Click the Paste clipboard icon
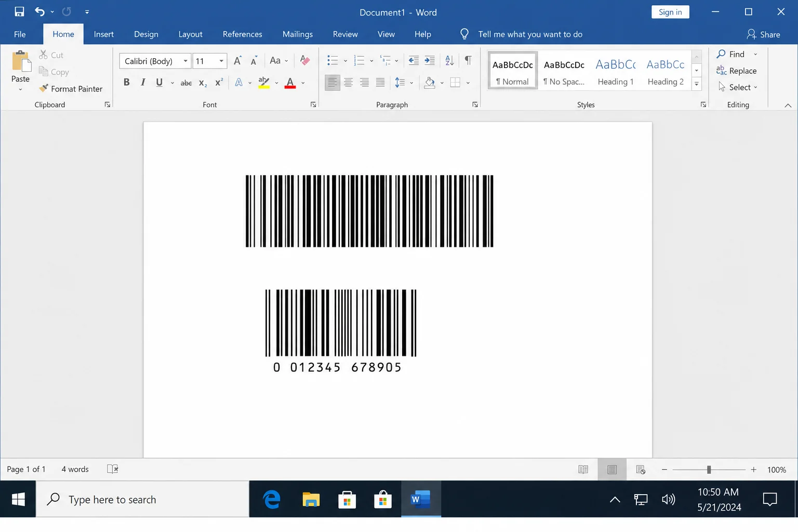The image size is (798, 532). tap(21, 61)
